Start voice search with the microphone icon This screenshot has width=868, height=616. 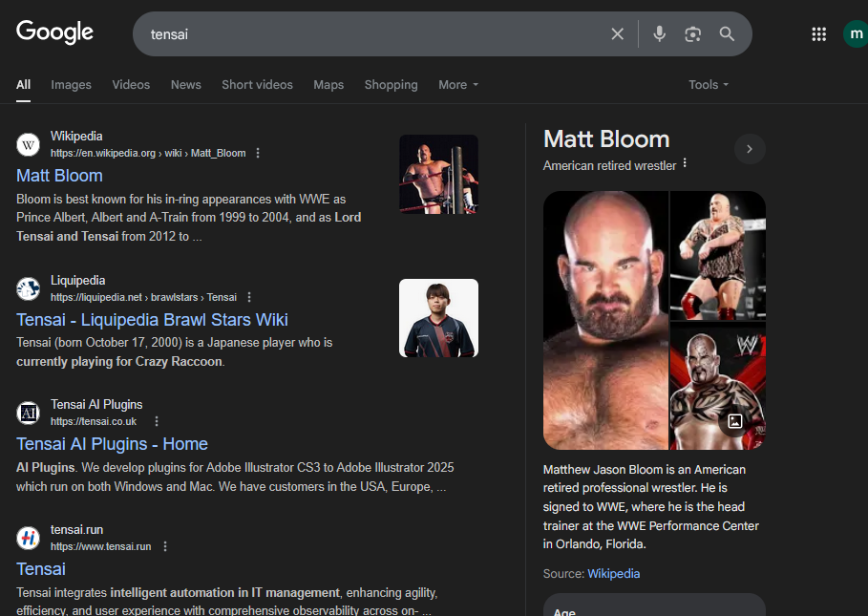pos(659,34)
